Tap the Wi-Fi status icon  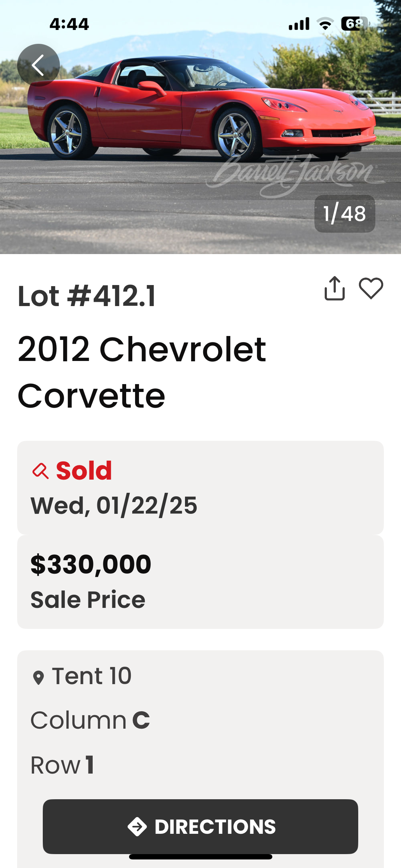click(325, 24)
